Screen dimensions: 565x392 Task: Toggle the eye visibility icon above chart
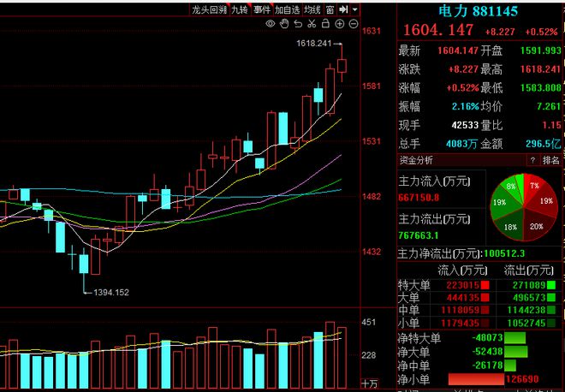271,24
